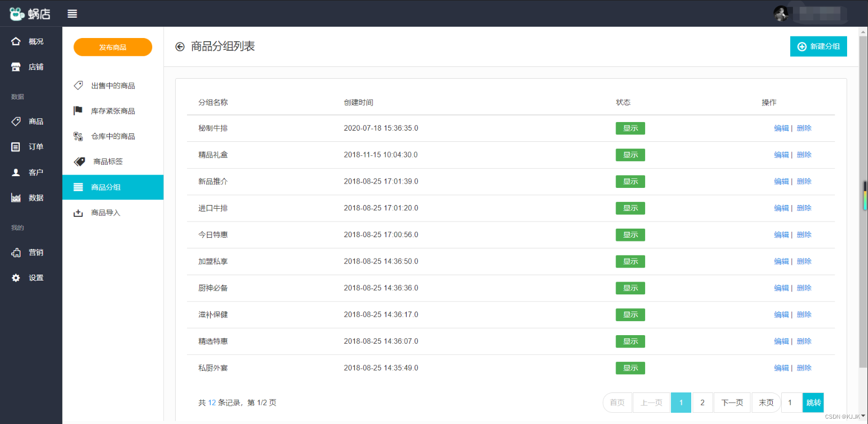Delete the 秘制牛排 group
This screenshot has height=424, width=868.
[x=804, y=128]
